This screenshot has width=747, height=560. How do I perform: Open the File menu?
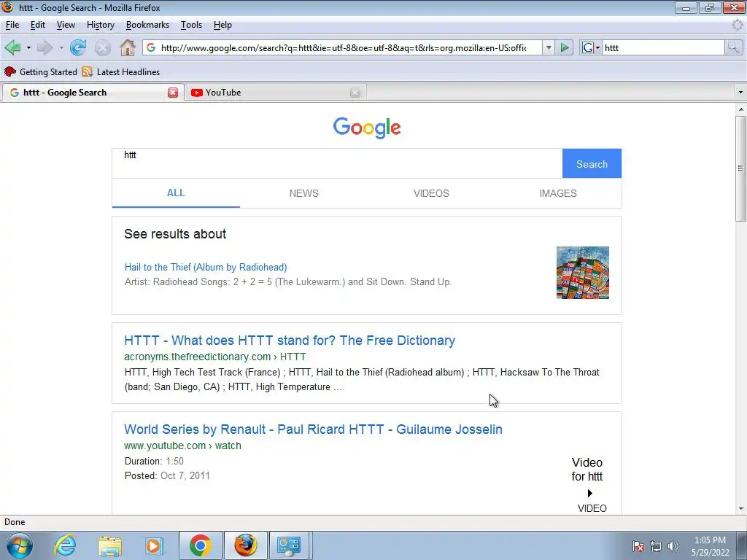(x=12, y=25)
